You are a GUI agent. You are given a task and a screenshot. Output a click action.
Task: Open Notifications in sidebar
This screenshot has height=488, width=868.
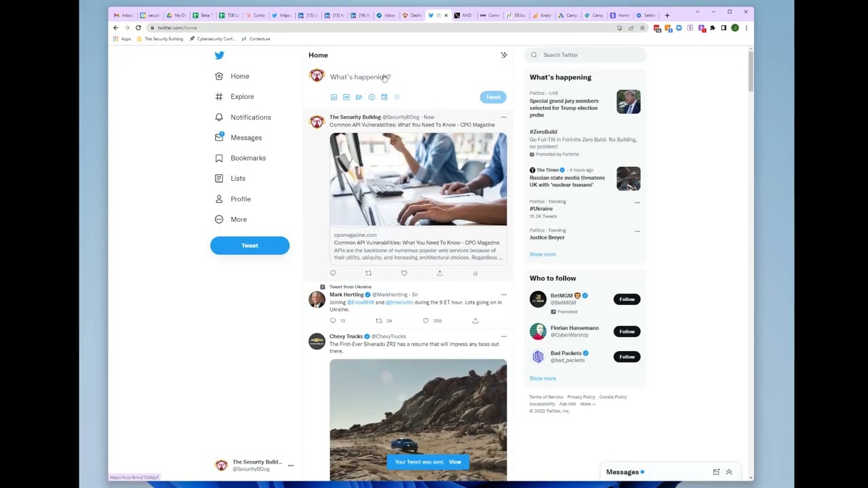[x=243, y=117]
